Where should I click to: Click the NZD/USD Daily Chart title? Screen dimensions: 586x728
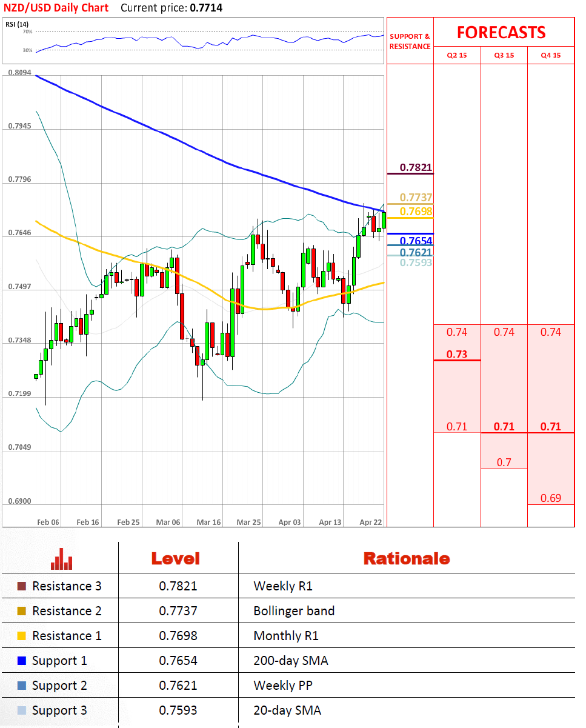pyautogui.click(x=56, y=8)
